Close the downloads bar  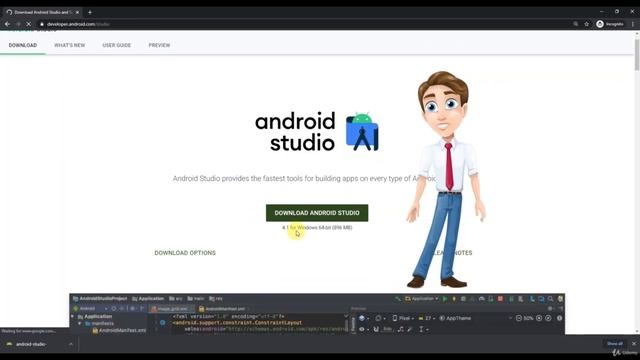(x=634, y=344)
